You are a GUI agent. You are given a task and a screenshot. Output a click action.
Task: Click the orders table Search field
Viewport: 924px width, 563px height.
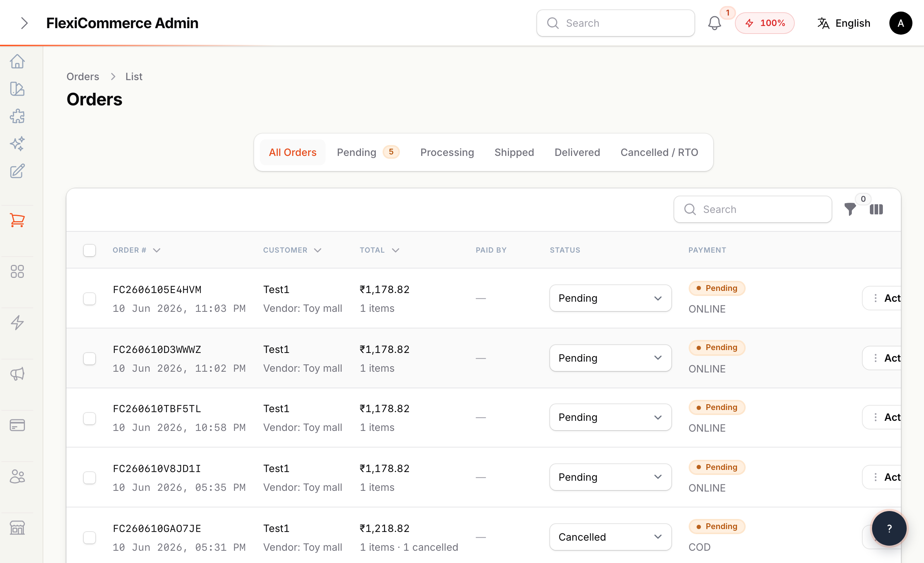[x=753, y=209]
